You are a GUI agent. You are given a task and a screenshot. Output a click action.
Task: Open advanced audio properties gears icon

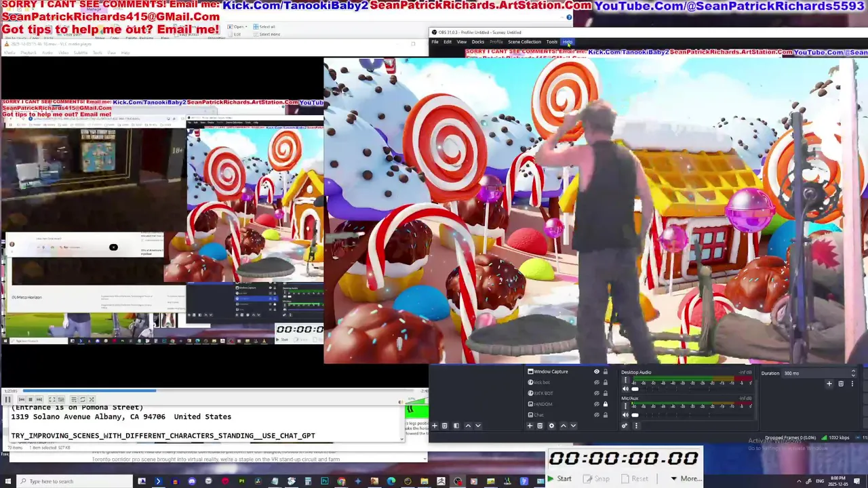(625, 426)
